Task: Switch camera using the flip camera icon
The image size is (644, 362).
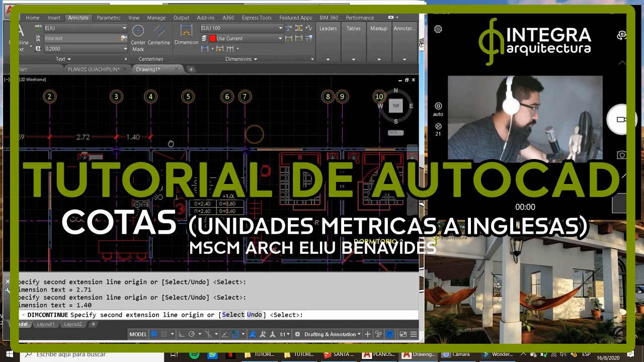Action: 622,35
